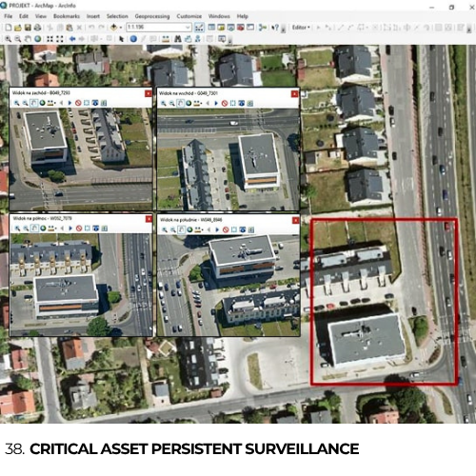Screen dimensions: 476x476
Task: Select the Pan tool on the main toolbar
Action: pyautogui.click(x=28, y=39)
